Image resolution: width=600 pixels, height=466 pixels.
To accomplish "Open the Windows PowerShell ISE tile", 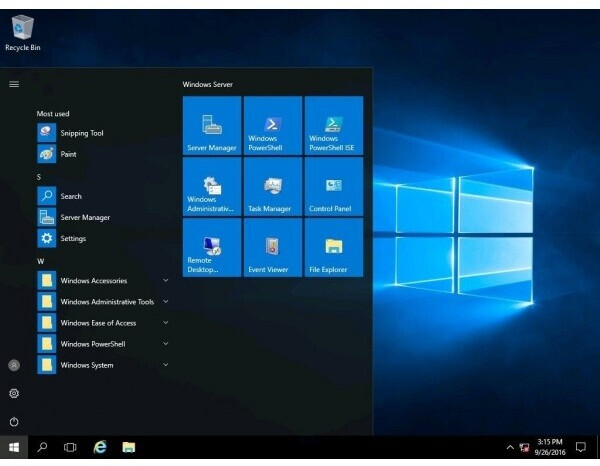I will (333, 126).
